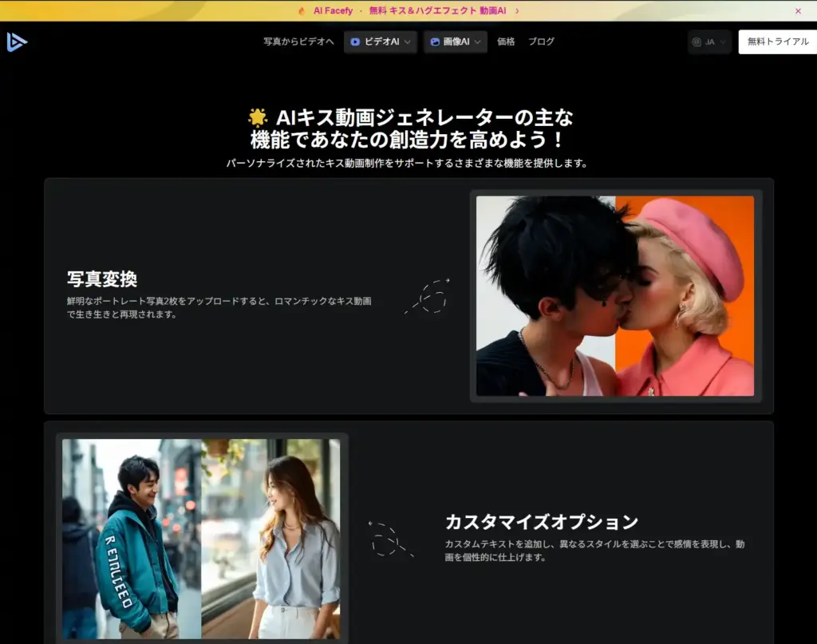Screen dimensions: 817x644
Task: Click the kissing couple preview image
Action: point(615,296)
